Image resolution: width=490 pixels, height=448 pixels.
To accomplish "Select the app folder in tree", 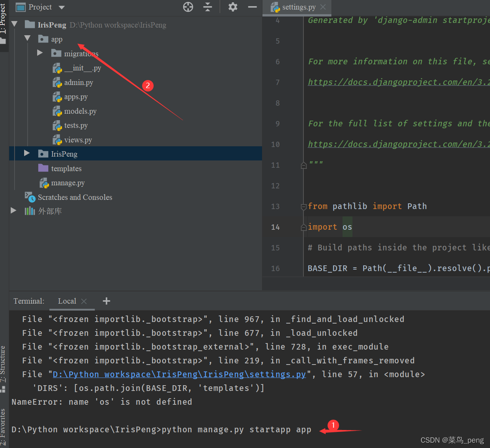I will 57,39.
